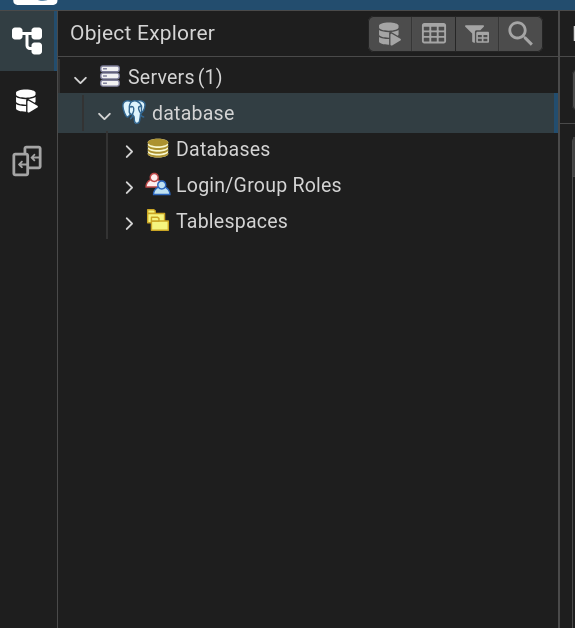Click the PostgreSQL elephant server icon
Screen dimensions: 575x628
pos(134,112)
